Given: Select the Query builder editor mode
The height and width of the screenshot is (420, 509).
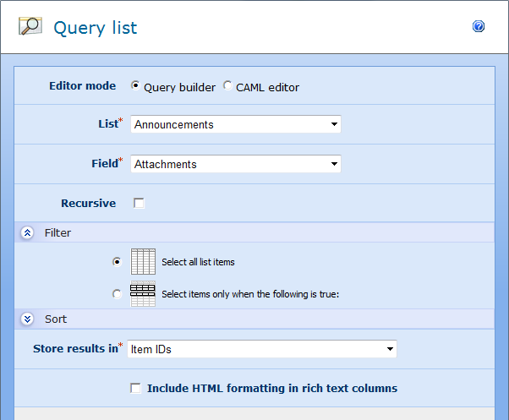Looking at the screenshot, I should (x=135, y=86).
